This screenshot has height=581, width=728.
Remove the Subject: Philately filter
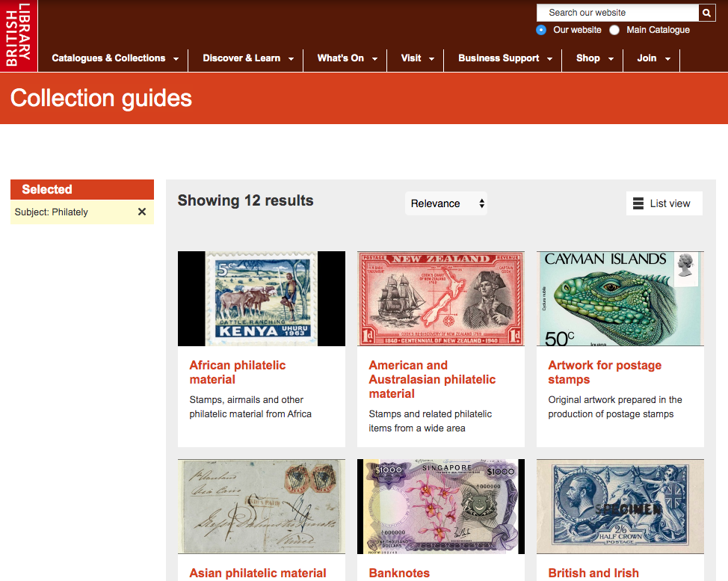(141, 212)
